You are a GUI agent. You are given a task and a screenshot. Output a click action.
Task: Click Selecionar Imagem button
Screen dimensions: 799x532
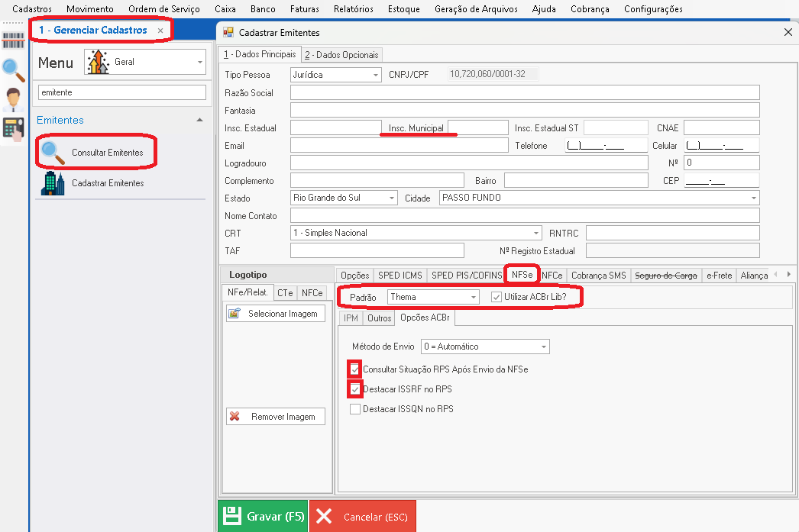click(x=276, y=314)
